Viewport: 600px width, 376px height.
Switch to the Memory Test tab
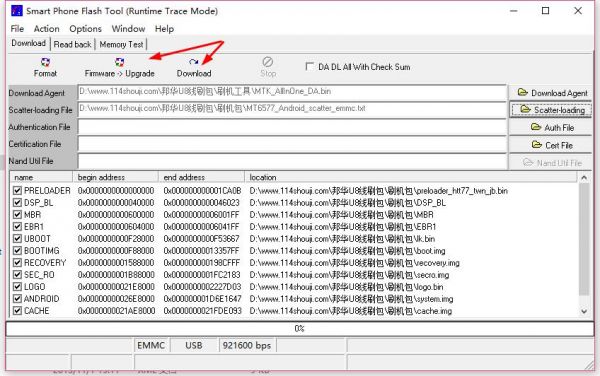[x=121, y=44]
